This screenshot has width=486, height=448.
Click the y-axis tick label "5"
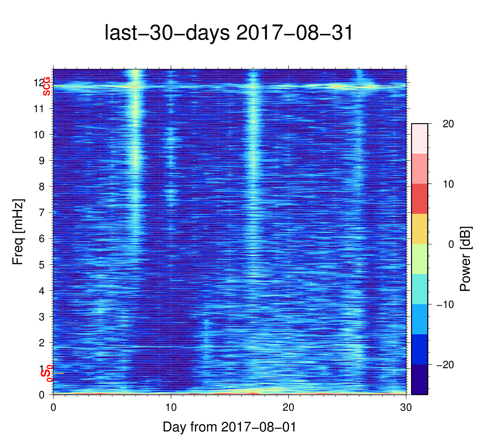(41, 265)
